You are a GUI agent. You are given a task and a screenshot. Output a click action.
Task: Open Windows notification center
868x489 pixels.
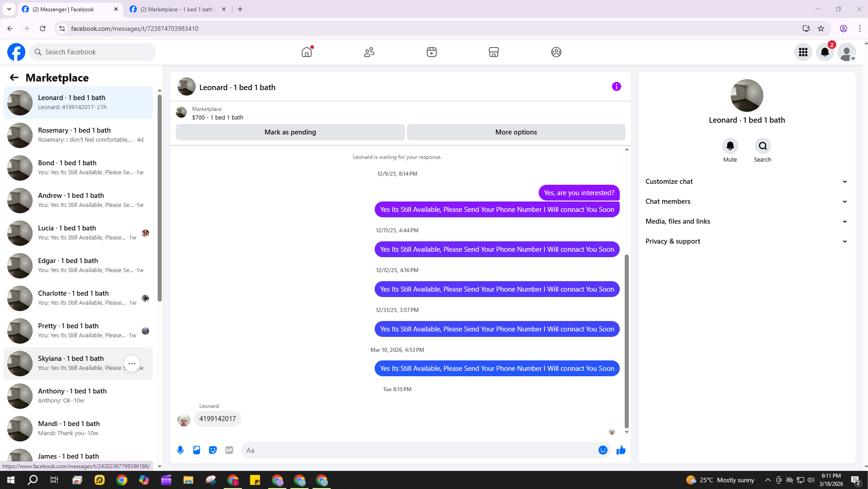pos(856,480)
